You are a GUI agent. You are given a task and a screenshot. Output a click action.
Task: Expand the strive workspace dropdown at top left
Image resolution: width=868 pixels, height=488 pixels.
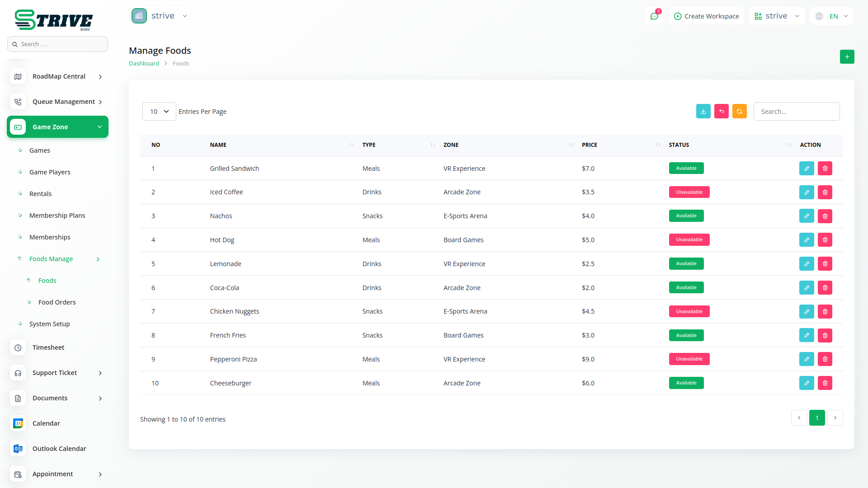coord(160,16)
